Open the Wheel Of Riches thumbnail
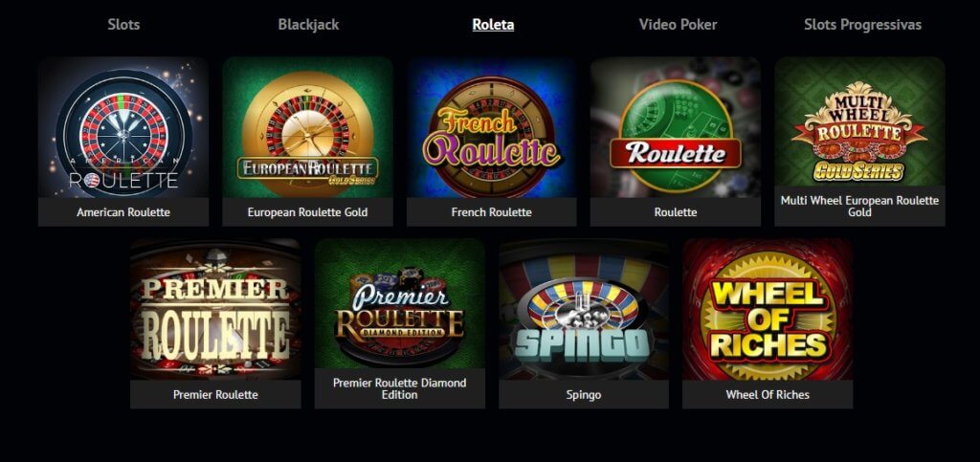This screenshot has height=462, width=980. tap(768, 310)
